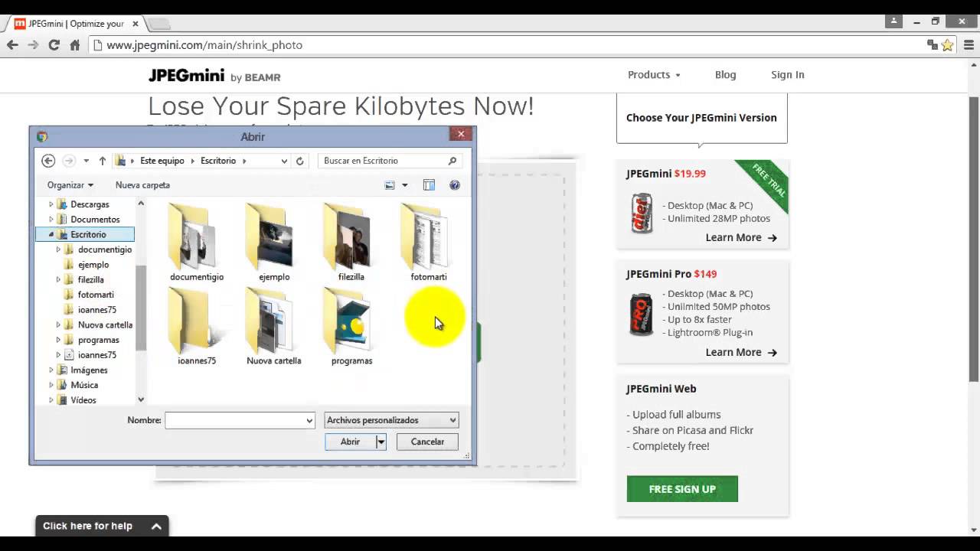Open the documentigio folder icon
The height and width of the screenshot is (551, 980).
point(196,236)
